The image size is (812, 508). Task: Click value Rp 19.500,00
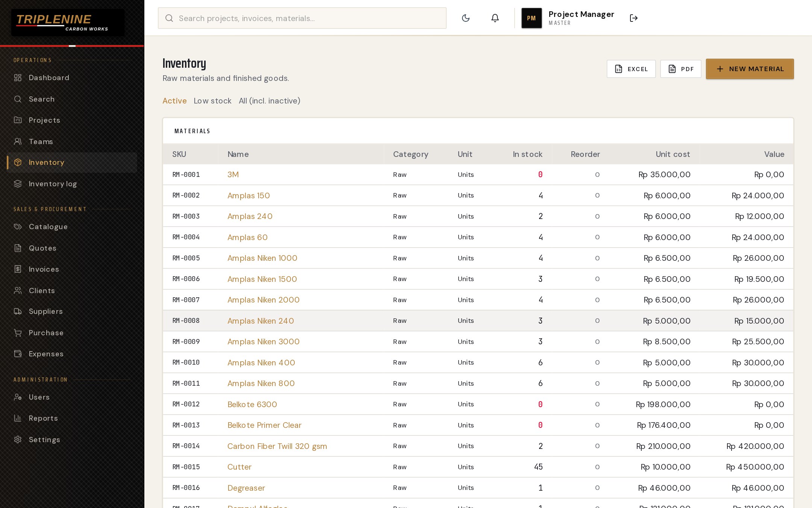[759, 279]
